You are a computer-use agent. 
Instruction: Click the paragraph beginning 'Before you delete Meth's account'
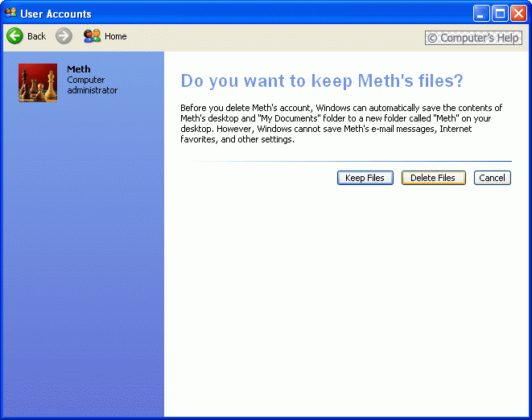[341, 123]
